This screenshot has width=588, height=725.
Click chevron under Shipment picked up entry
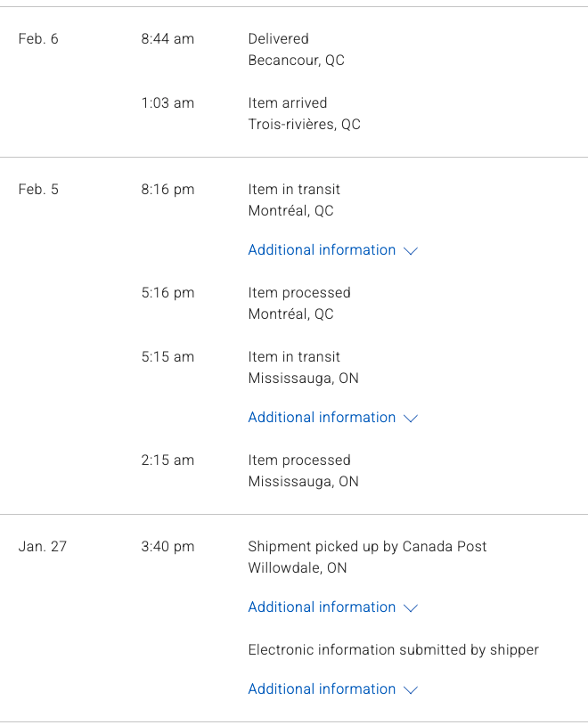411,608
